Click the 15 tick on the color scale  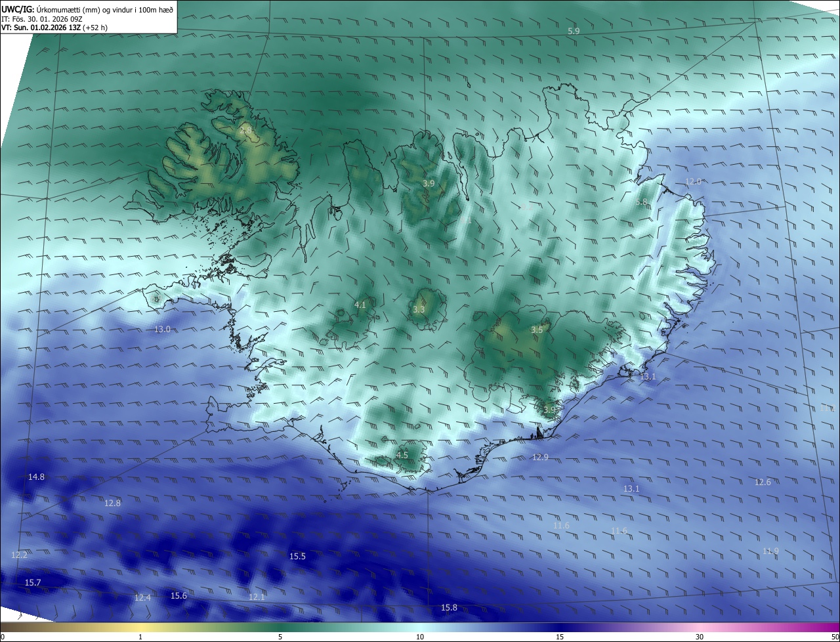tap(560, 637)
